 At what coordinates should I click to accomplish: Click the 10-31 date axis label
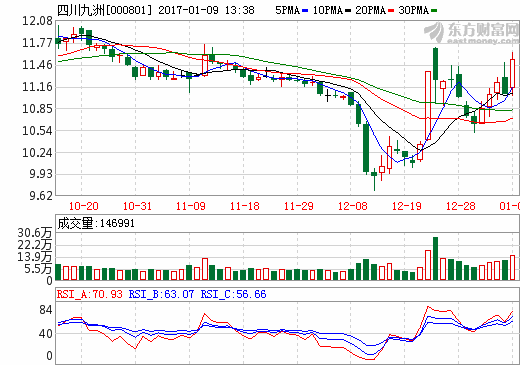pos(137,206)
